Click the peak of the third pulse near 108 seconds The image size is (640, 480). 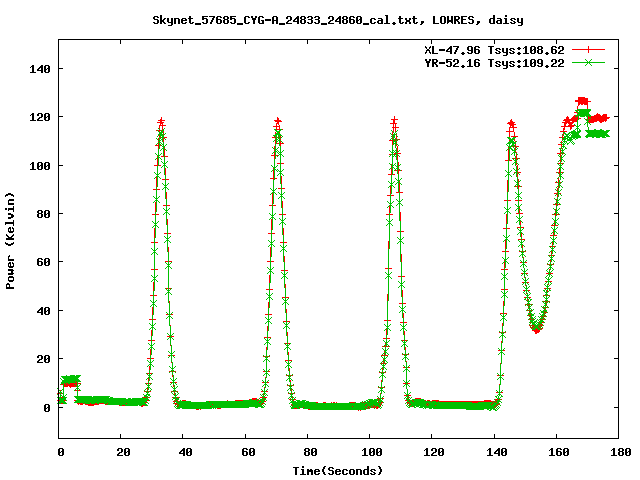tap(394, 121)
